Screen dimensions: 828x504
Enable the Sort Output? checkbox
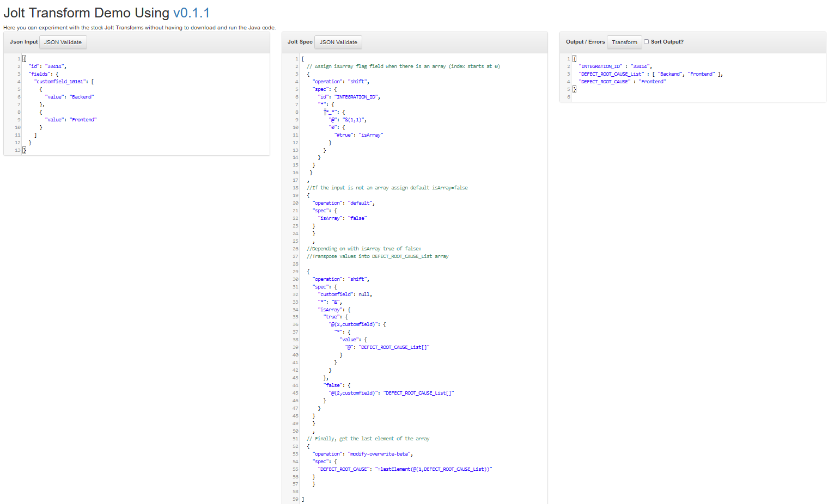pos(646,42)
